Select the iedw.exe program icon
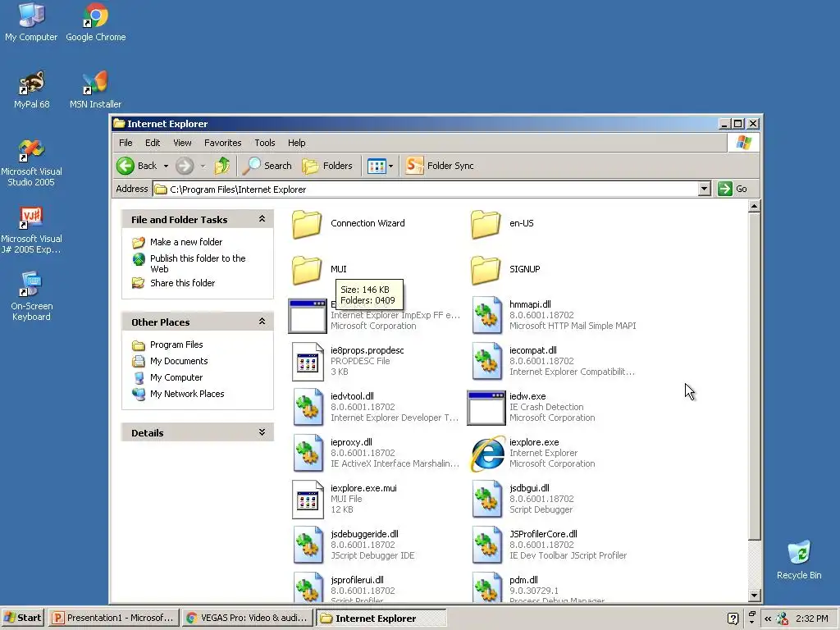Screen dimensions: 840x630 [486, 408]
